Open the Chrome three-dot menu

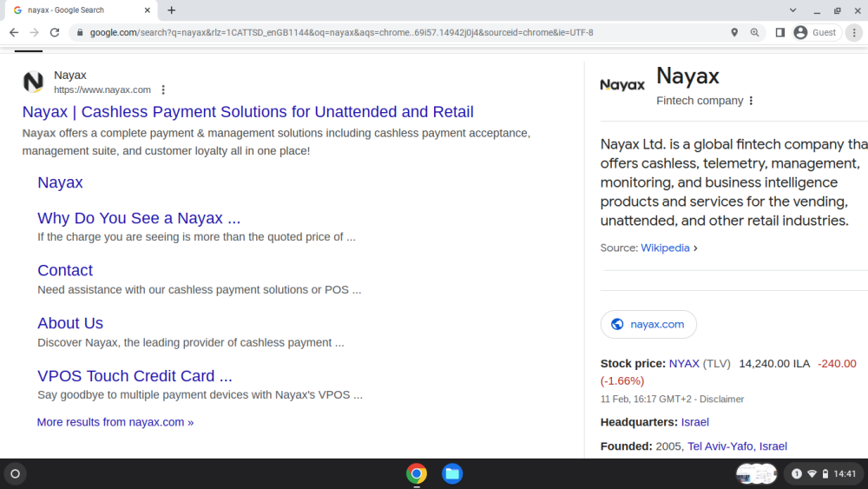point(854,33)
